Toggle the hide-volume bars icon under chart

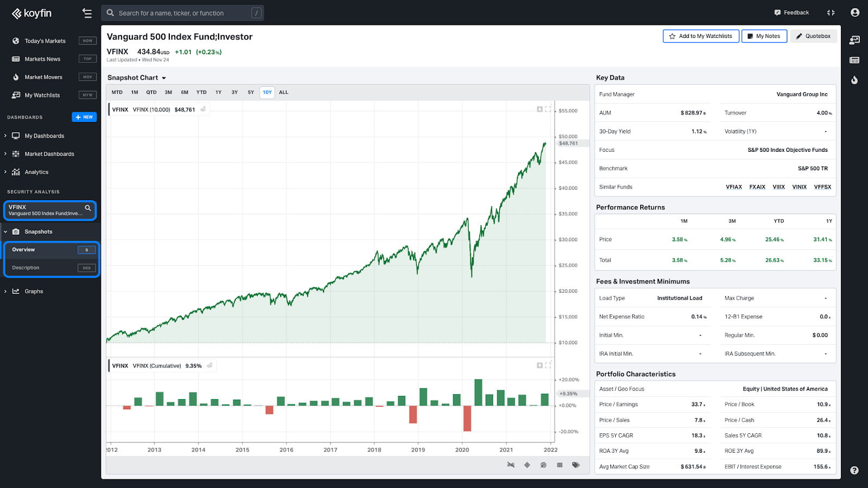(510, 465)
